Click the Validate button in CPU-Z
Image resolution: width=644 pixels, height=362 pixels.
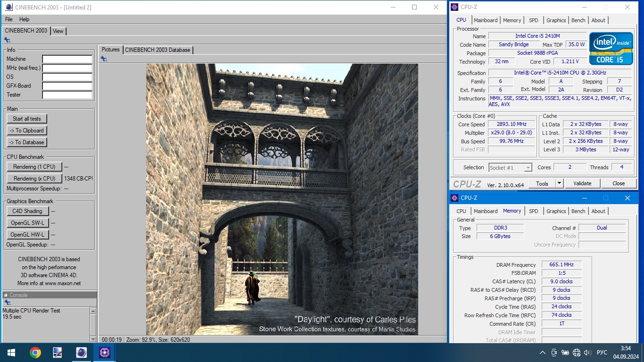pyautogui.click(x=582, y=183)
